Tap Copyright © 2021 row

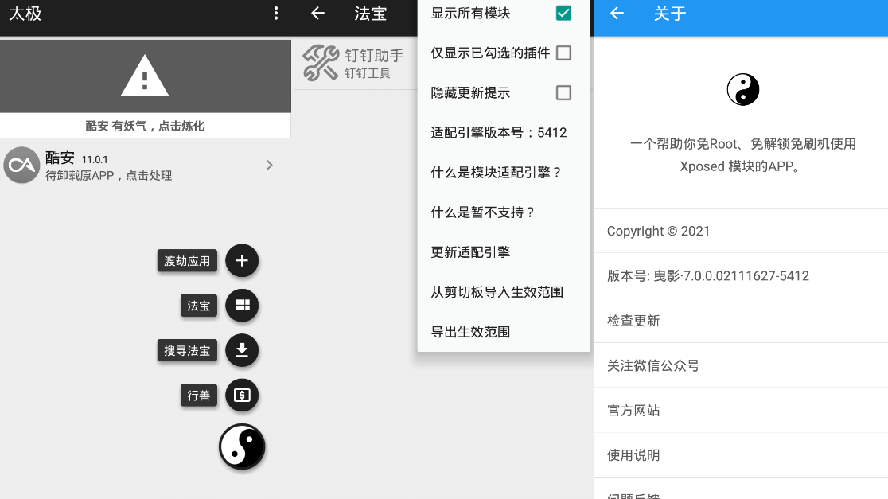click(741, 231)
